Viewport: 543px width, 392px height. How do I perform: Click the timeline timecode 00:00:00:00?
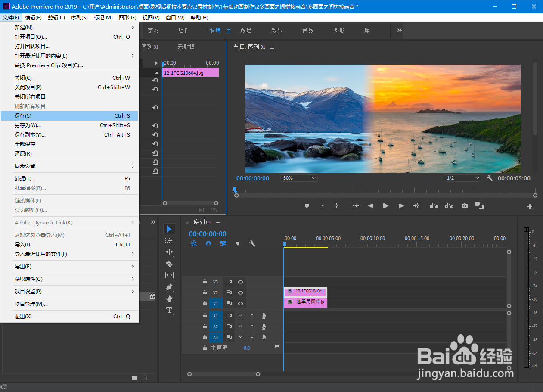pyautogui.click(x=208, y=234)
